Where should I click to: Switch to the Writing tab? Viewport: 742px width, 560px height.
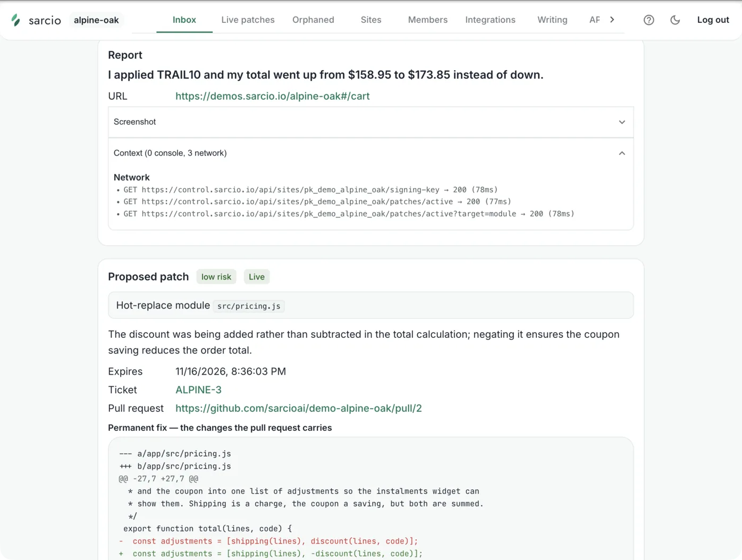click(552, 20)
